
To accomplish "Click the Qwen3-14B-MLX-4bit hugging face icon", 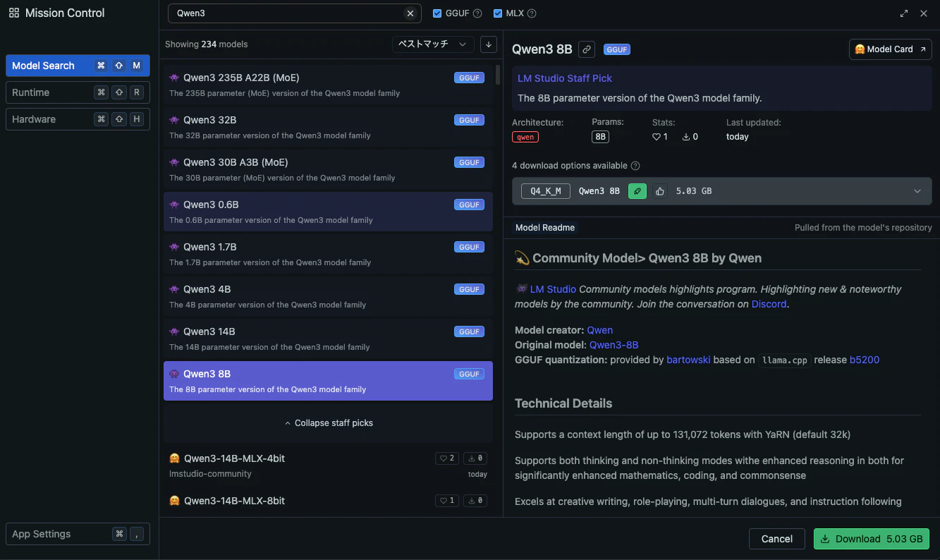I will coord(175,458).
